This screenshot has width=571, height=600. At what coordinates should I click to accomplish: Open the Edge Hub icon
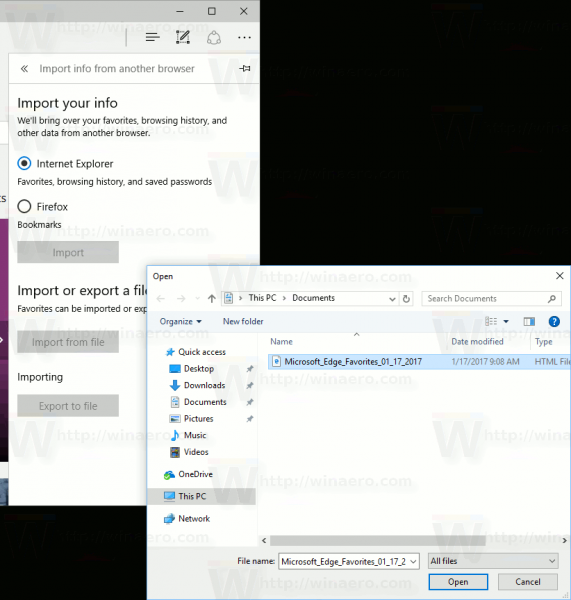152,38
